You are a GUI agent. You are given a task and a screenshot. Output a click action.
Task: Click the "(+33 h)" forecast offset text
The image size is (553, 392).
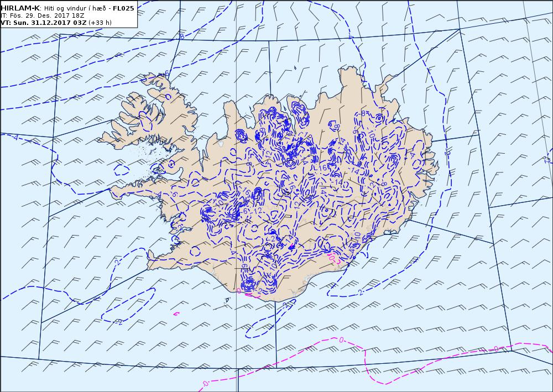(x=100, y=23)
